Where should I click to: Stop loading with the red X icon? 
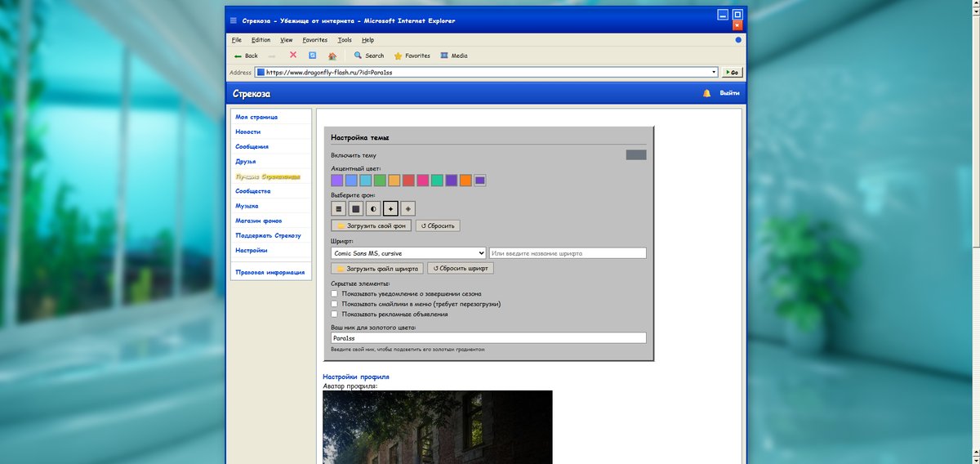(293, 56)
